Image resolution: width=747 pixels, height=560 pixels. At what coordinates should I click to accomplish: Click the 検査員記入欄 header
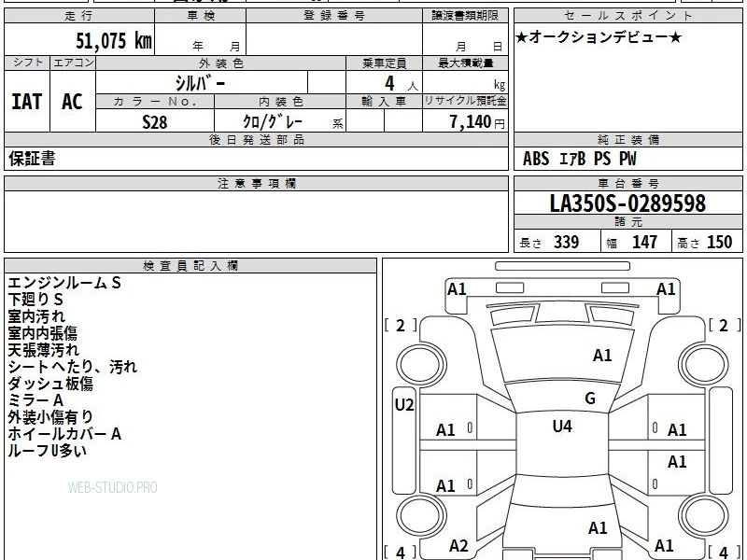coord(190,266)
